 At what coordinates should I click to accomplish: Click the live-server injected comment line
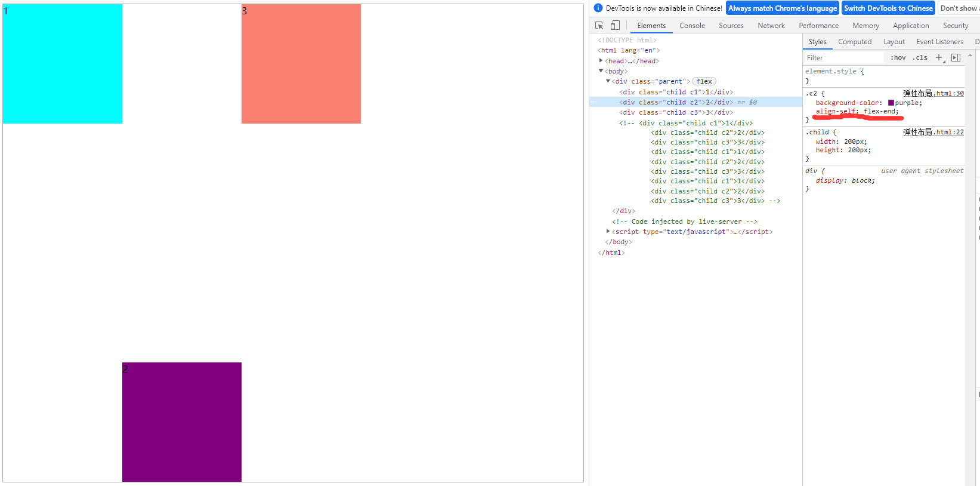(x=684, y=222)
